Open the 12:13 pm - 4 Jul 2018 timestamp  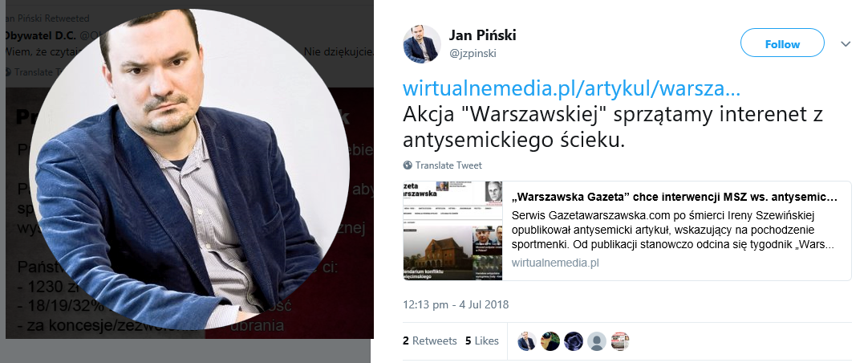tap(456, 304)
